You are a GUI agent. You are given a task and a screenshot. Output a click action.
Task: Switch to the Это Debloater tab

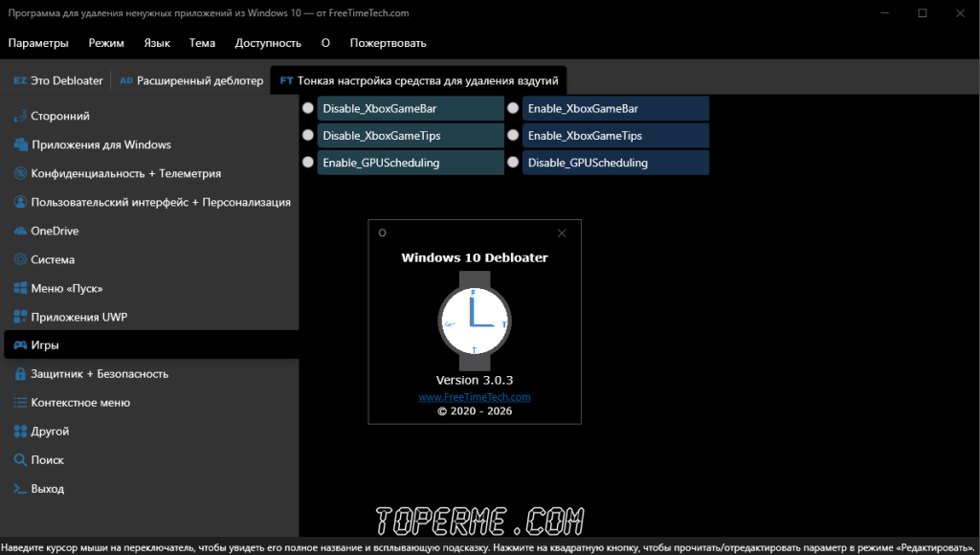click(x=58, y=80)
